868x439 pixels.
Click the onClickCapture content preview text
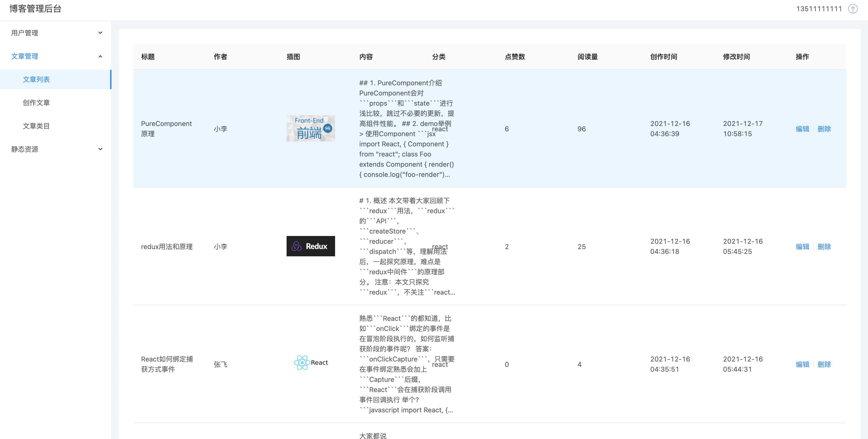coord(407,364)
